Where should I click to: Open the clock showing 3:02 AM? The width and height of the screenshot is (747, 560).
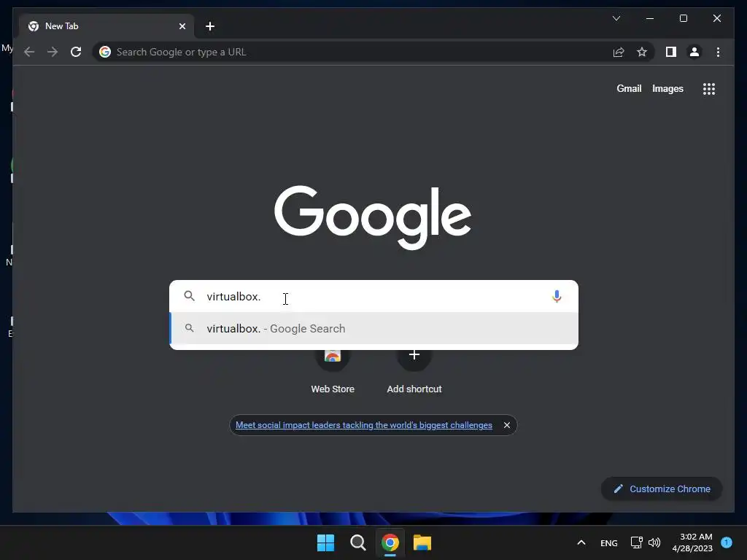pos(693,542)
